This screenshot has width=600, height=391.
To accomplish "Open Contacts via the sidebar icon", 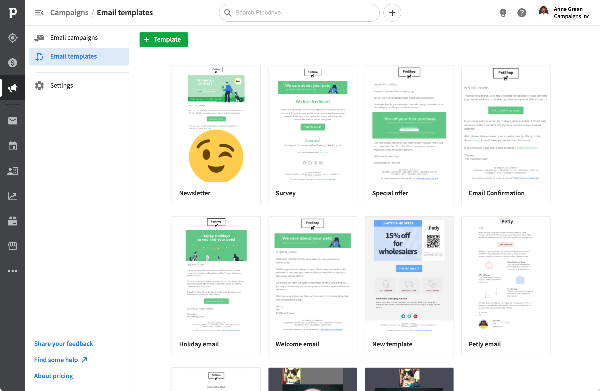I will tap(13, 171).
